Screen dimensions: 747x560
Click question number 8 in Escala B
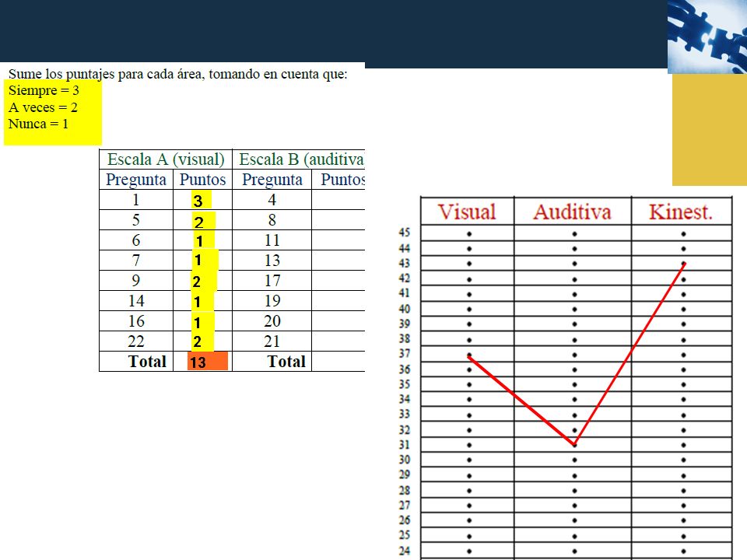coord(272,220)
